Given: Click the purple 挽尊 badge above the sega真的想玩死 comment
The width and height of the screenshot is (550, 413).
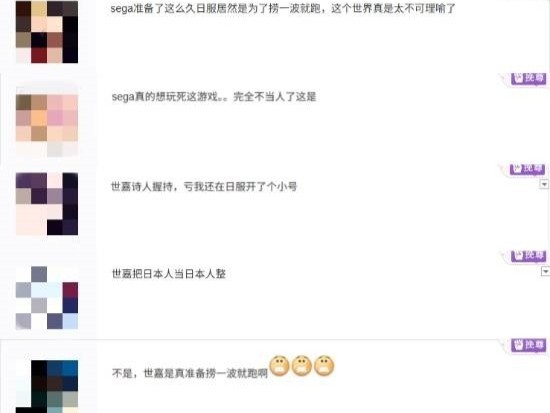Looking at the screenshot, I should point(528,79).
